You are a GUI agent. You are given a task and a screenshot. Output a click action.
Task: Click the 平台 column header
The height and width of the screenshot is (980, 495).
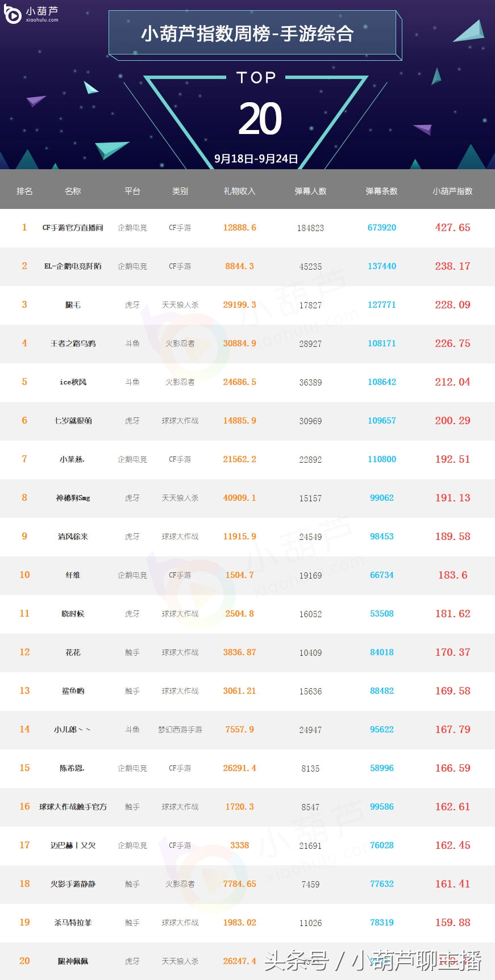point(132,191)
